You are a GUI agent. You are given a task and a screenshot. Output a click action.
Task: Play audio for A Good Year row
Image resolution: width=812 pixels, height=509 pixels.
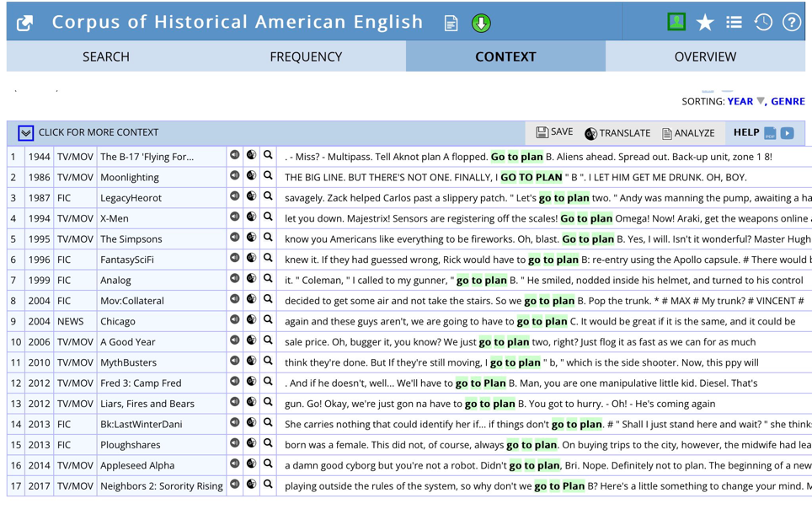pos(235,340)
